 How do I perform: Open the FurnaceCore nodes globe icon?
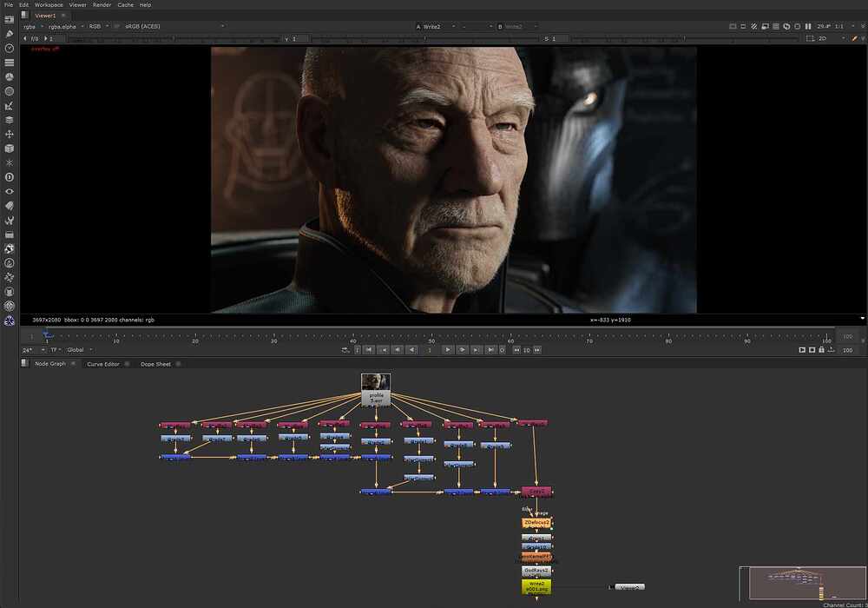pyautogui.click(x=10, y=248)
